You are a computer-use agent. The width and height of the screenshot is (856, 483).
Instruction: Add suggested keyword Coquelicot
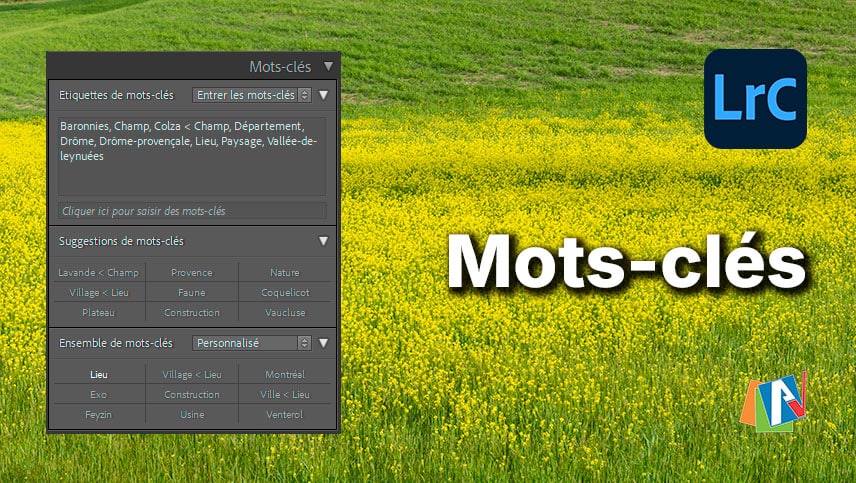285,293
